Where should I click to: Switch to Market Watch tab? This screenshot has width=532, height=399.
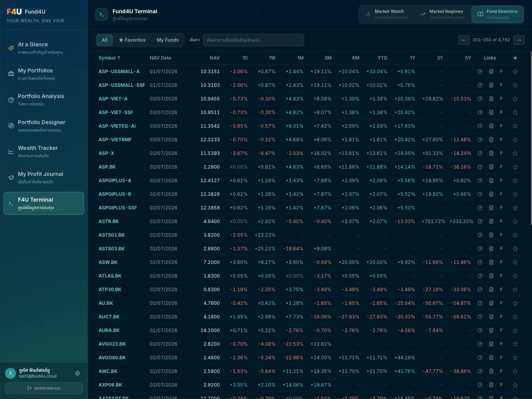coord(386,14)
